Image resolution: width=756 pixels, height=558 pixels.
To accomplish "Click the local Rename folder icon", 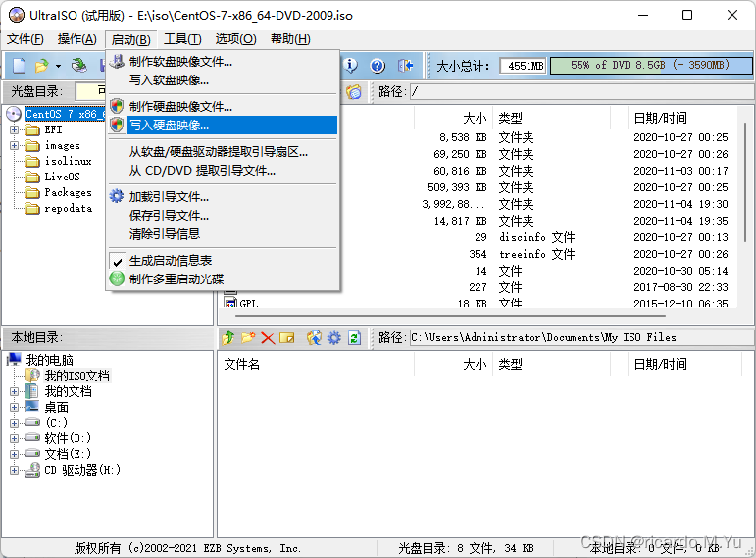I will (x=287, y=338).
